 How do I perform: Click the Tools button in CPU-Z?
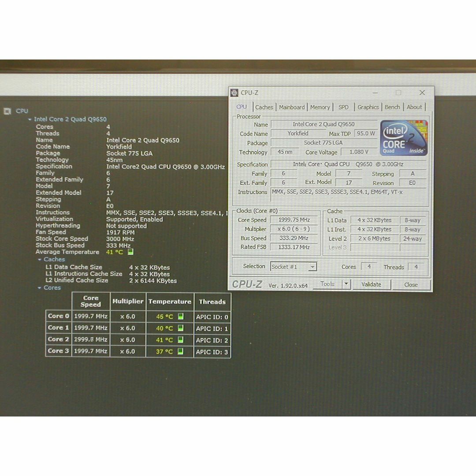pos(327,284)
